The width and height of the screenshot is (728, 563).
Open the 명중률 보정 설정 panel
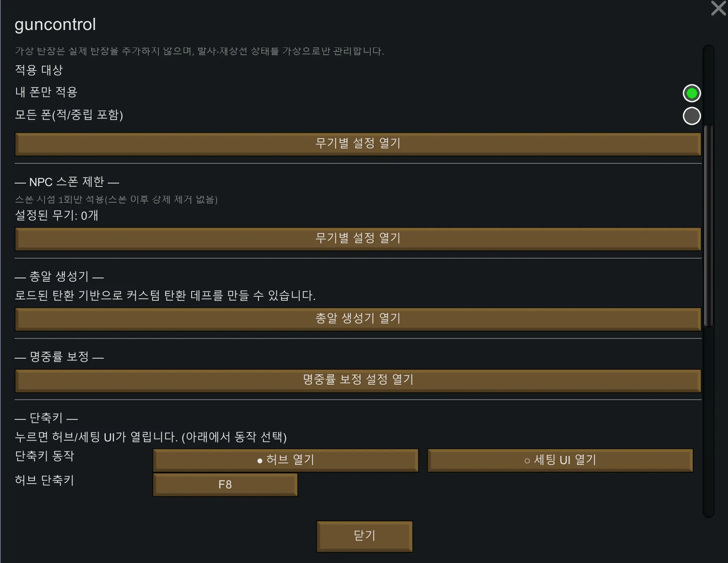pyautogui.click(x=358, y=380)
